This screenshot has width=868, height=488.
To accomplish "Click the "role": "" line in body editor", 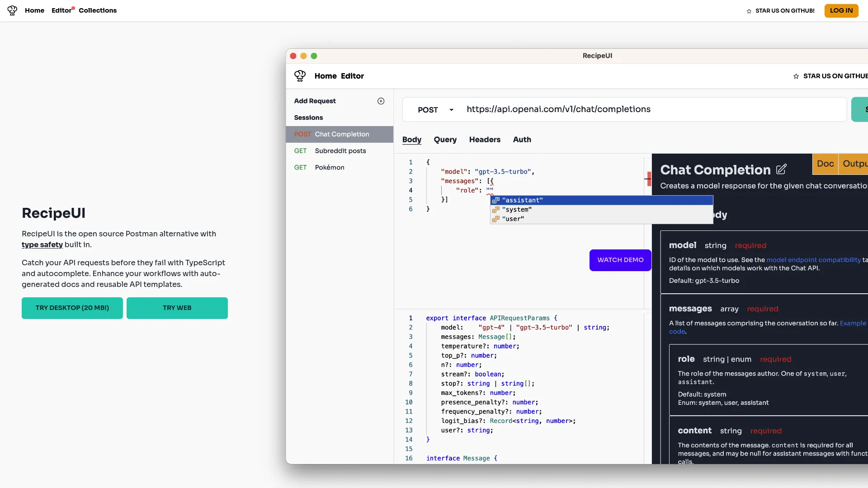I will click(474, 190).
